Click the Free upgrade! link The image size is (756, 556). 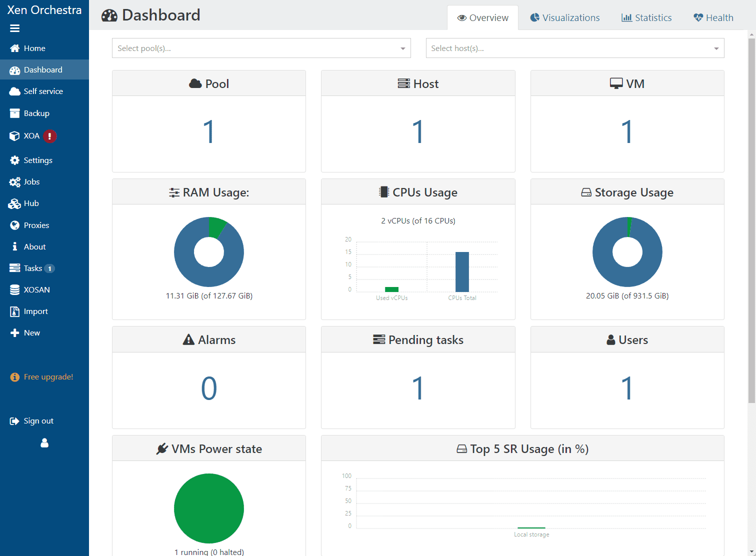click(48, 377)
